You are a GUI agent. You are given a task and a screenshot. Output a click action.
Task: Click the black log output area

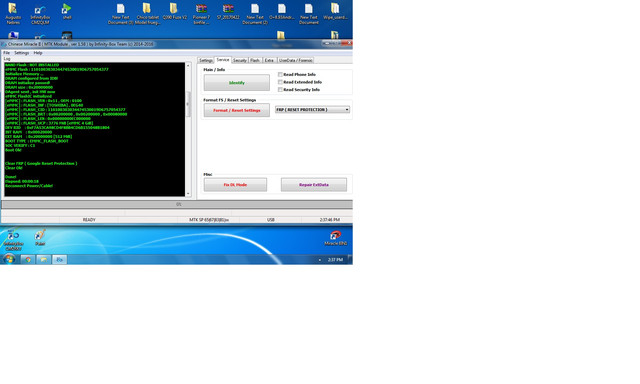point(94,129)
